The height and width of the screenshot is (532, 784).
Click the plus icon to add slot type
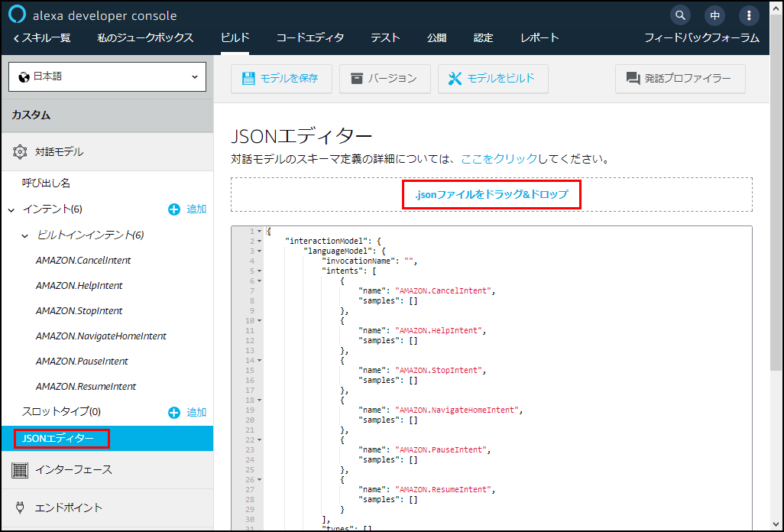(174, 413)
